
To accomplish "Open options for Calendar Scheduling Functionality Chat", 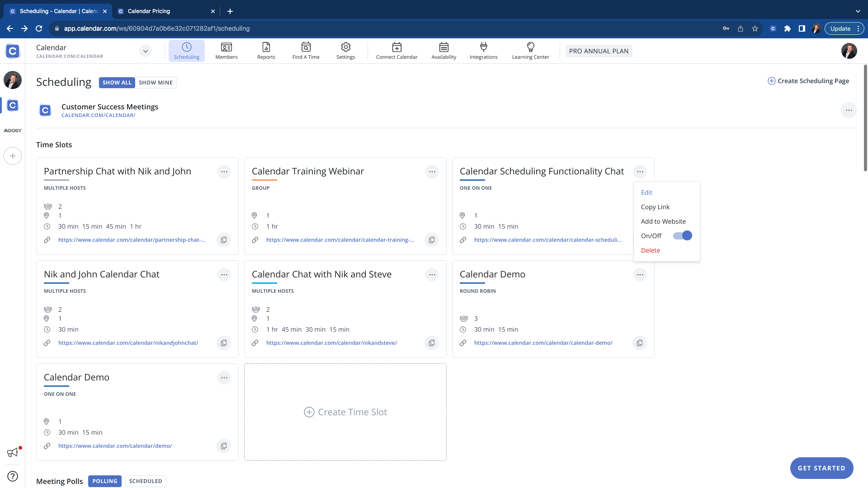I will pyautogui.click(x=640, y=172).
